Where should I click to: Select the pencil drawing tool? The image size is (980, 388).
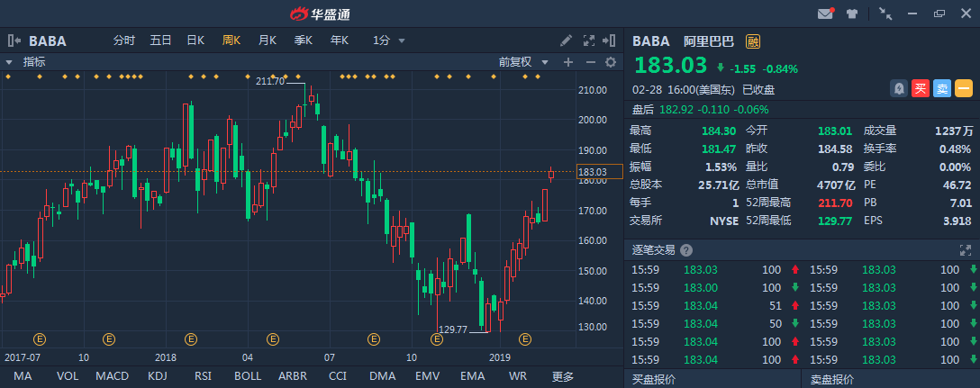[x=567, y=41]
